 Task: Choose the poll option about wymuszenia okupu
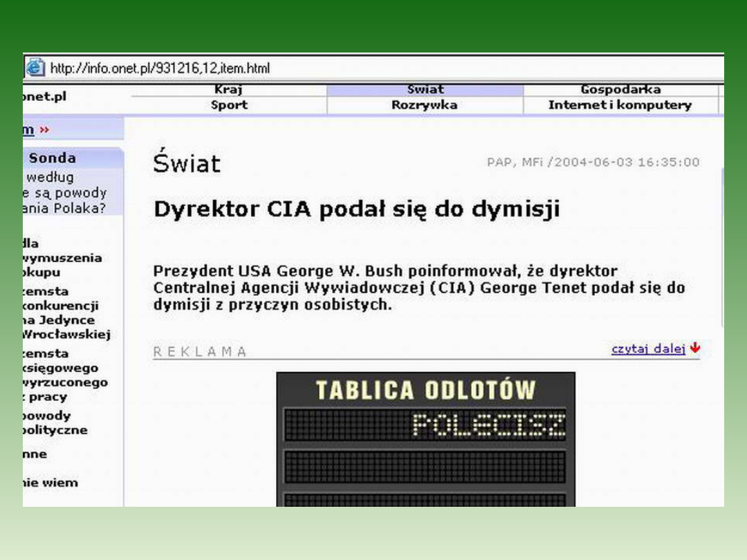[x=62, y=258]
